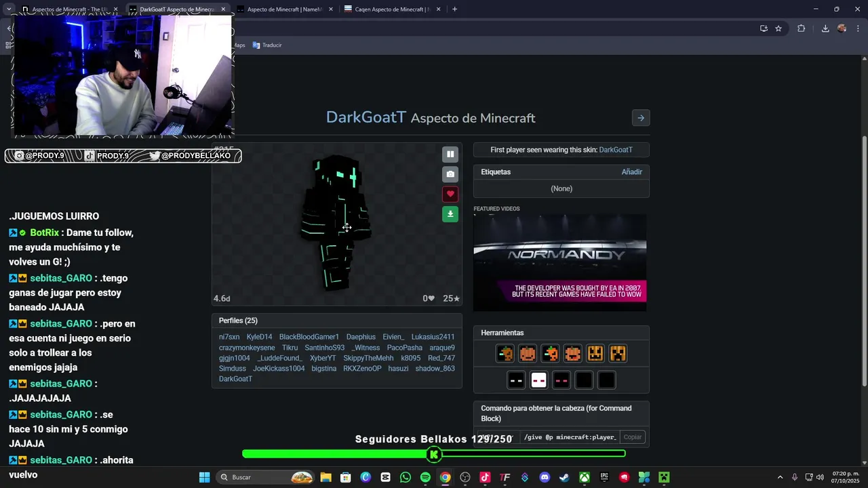Show hidden system tray icons

[780, 477]
